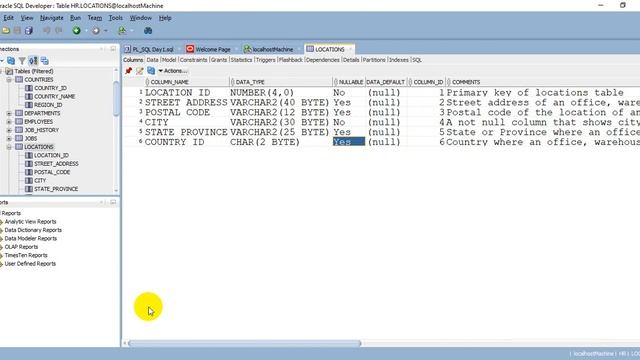Click the Filter funnel icon in Connections
640x360 pixels.
[x=22, y=61]
